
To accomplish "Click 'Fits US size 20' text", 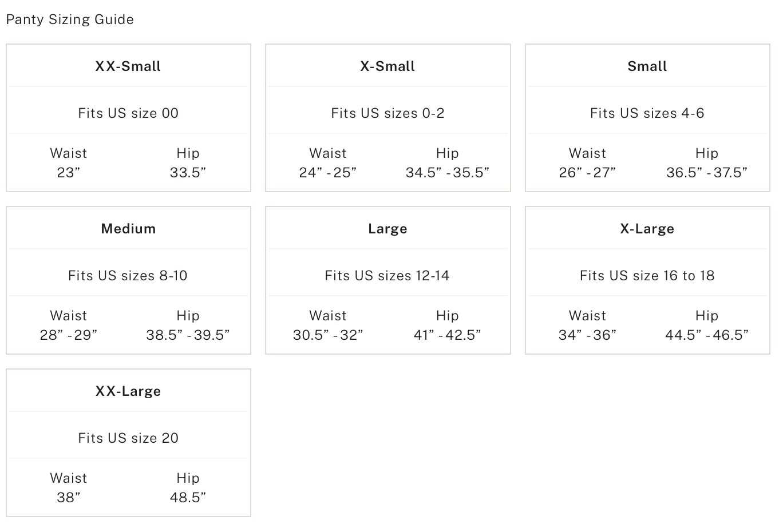I will (x=128, y=438).
